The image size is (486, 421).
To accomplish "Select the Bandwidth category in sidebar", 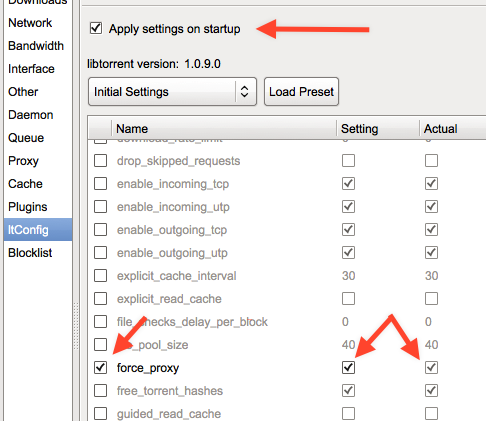I will pyautogui.click(x=36, y=46).
